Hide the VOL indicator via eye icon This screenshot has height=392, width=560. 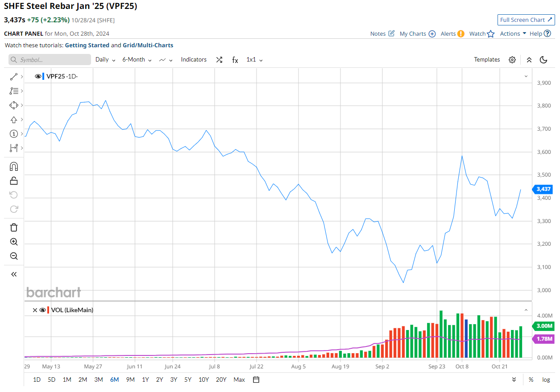click(x=42, y=310)
